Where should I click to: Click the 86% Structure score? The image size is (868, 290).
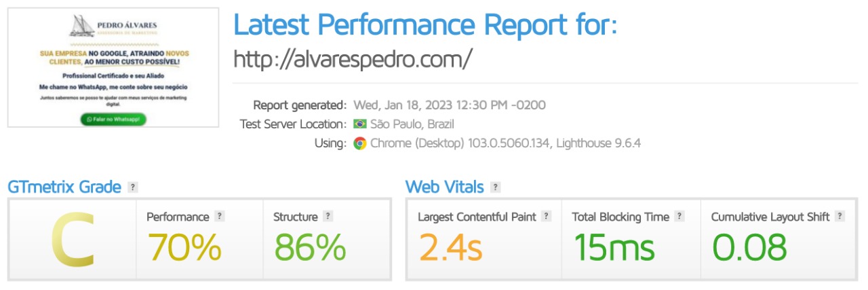tap(309, 247)
